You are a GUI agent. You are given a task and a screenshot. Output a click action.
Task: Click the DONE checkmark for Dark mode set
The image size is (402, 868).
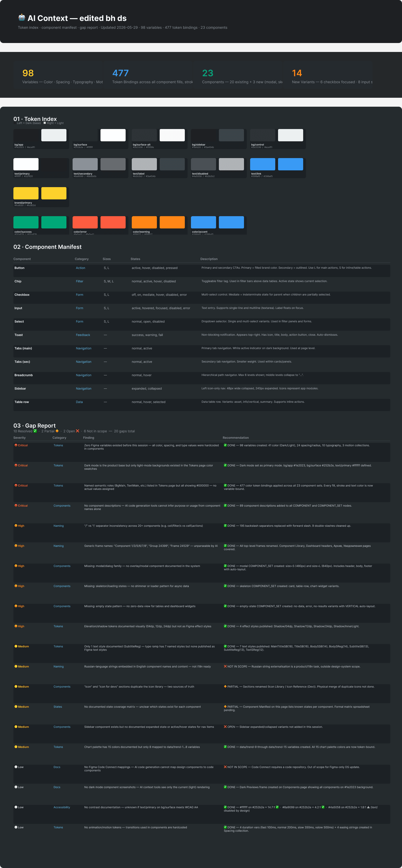click(x=225, y=465)
